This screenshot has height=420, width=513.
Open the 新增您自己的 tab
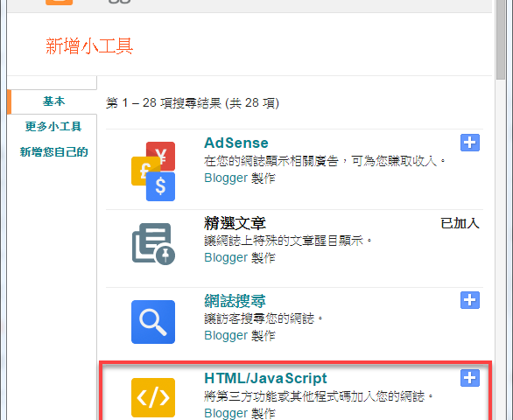pyautogui.click(x=53, y=151)
